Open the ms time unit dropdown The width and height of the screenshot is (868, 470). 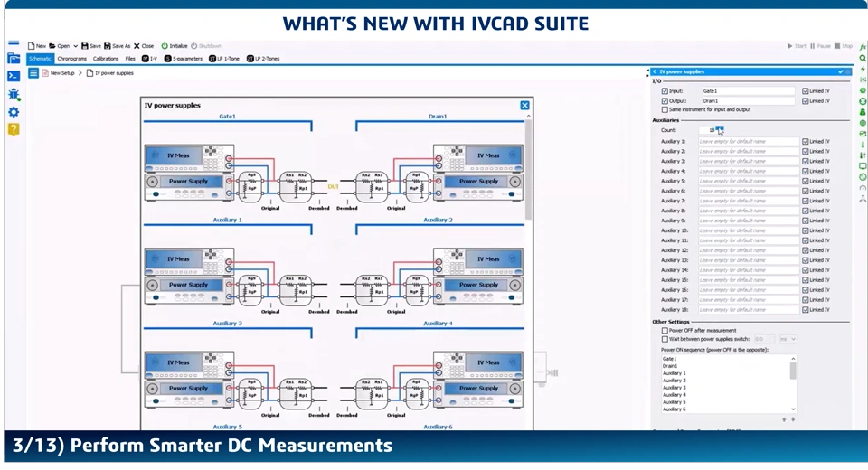coord(788,339)
